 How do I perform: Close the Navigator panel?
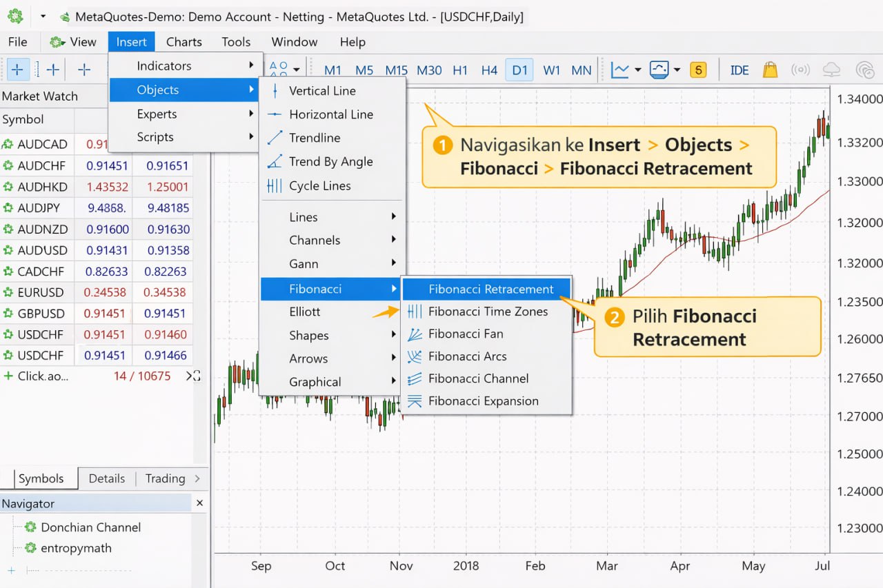tap(199, 504)
